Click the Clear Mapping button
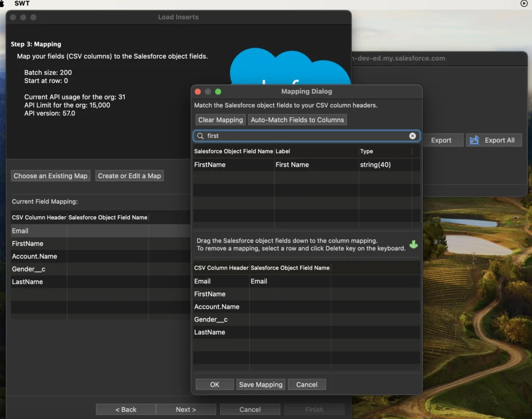 [220, 120]
